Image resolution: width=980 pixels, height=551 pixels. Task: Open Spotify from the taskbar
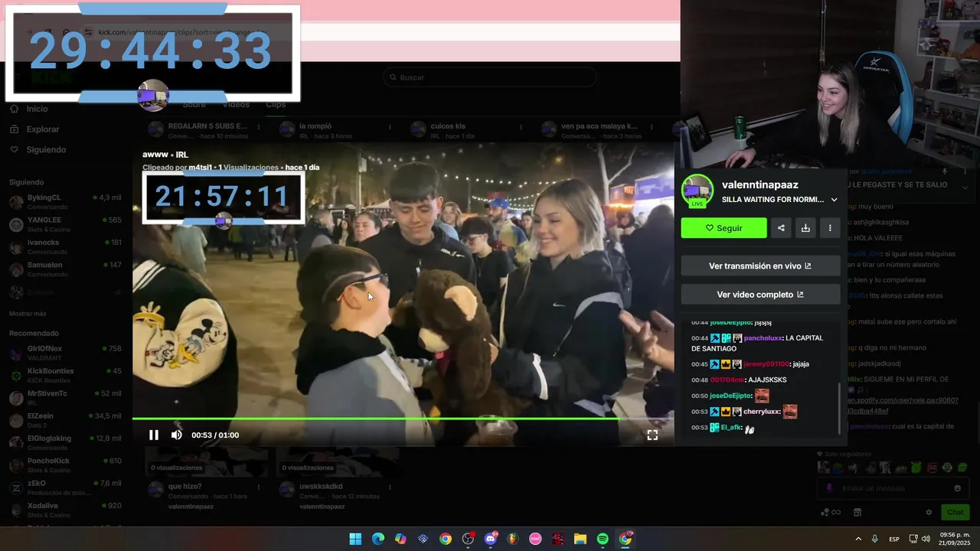[603, 539]
